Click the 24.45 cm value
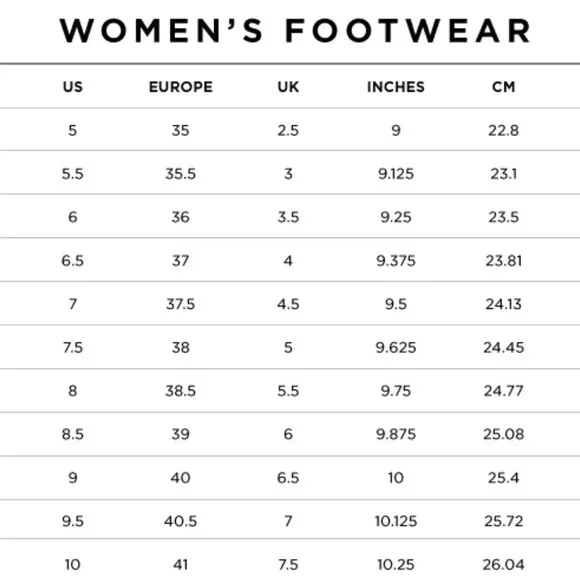Screen dimensions: 580x580 503,348
